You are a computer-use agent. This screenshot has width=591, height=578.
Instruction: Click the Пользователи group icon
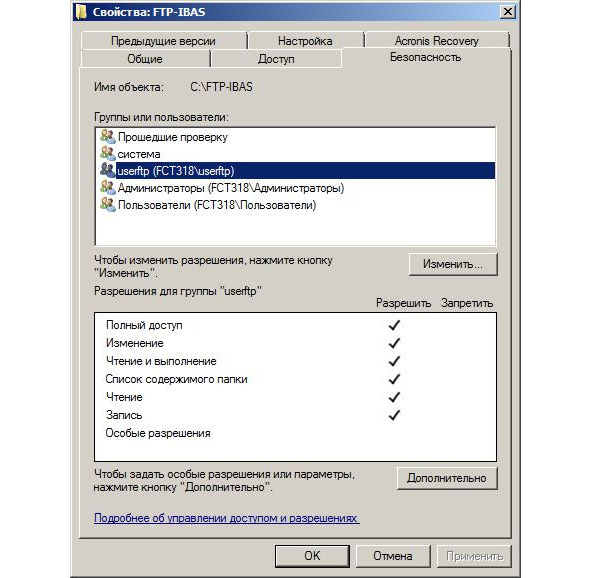tap(108, 205)
